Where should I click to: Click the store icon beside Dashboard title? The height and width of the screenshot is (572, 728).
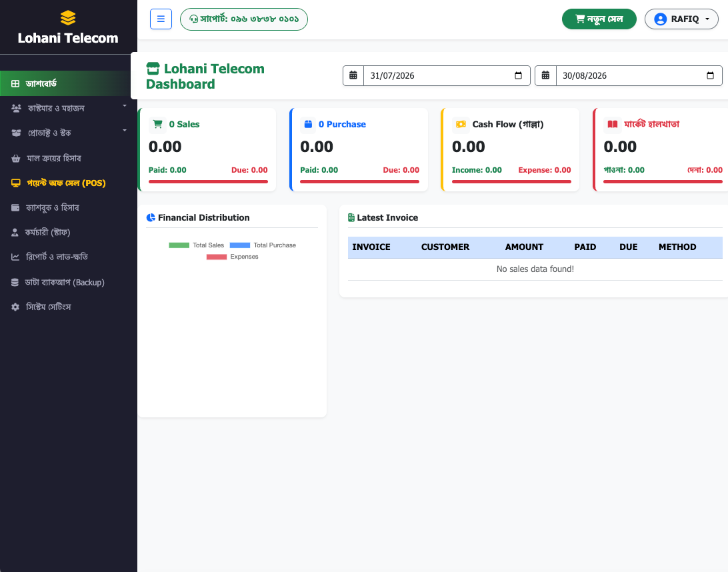(153, 69)
